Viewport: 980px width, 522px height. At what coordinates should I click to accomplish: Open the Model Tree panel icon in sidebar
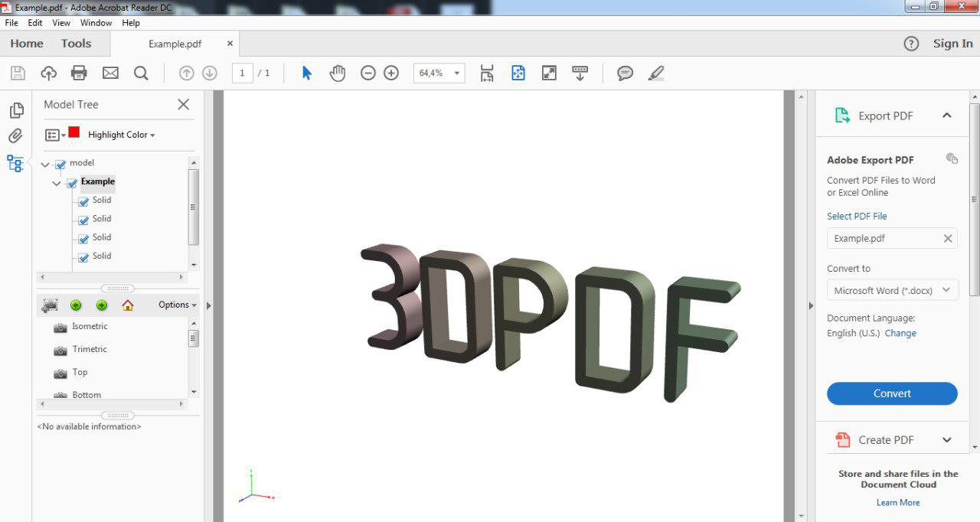(x=15, y=163)
